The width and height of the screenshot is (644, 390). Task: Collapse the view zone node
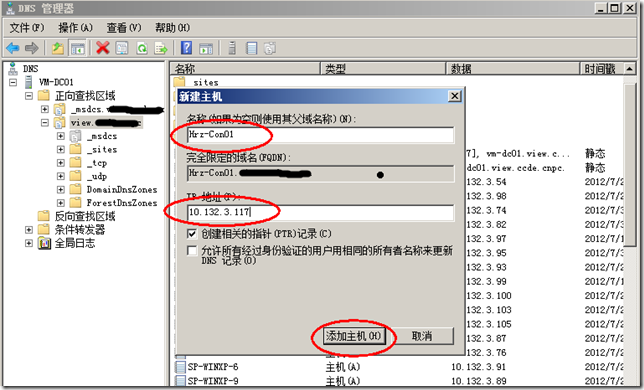[44, 122]
